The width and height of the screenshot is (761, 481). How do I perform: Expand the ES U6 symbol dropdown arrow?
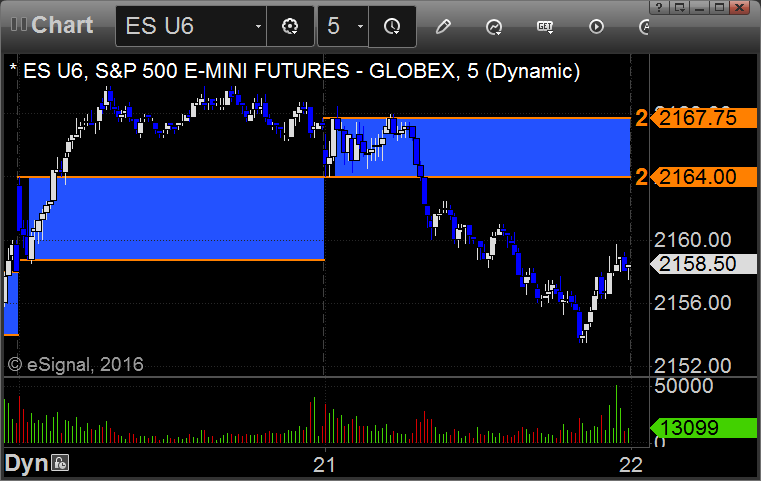pyautogui.click(x=258, y=26)
